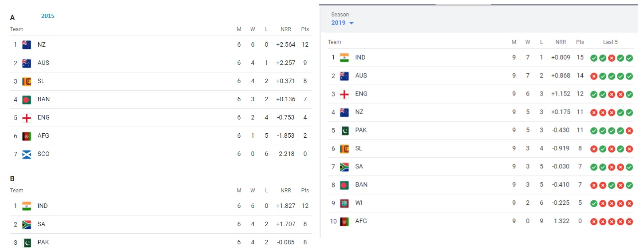This screenshot has width=644, height=251.
Task: Open the 2019 Season dropdown
Action: pyautogui.click(x=342, y=23)
